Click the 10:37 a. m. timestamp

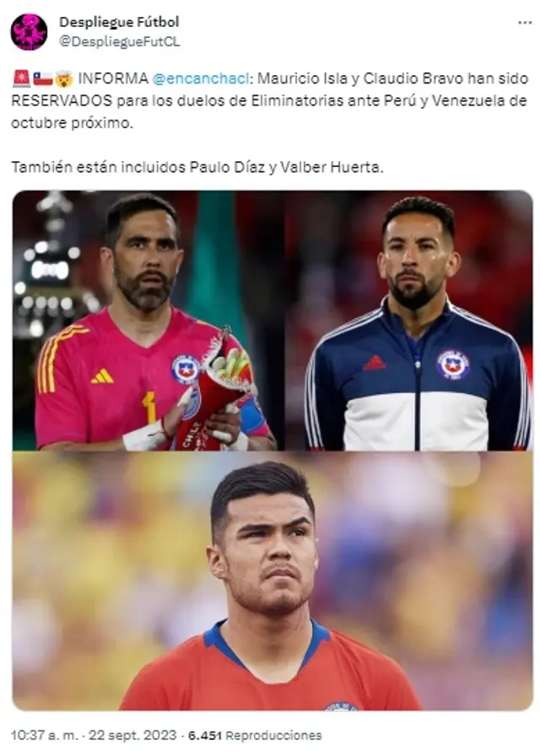[44, 735]
